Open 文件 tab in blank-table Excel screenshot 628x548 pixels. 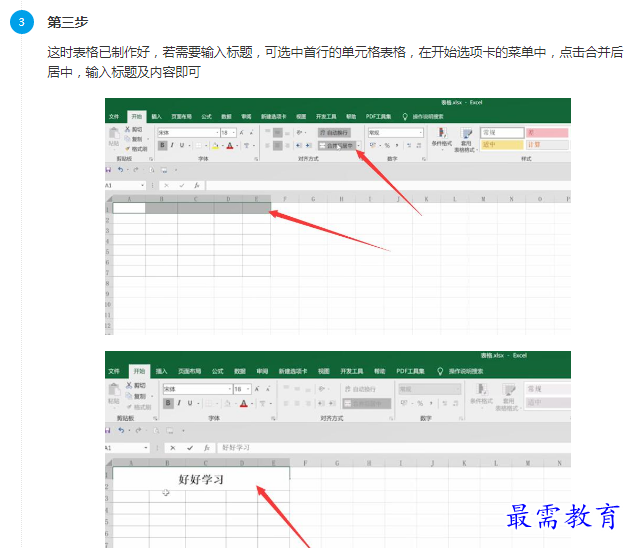114,117
